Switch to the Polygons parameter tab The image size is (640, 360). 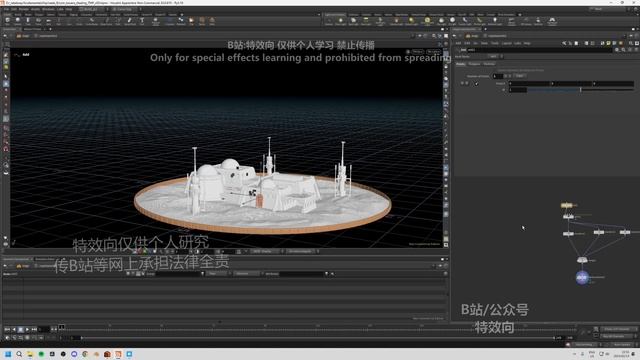[474, 64]
